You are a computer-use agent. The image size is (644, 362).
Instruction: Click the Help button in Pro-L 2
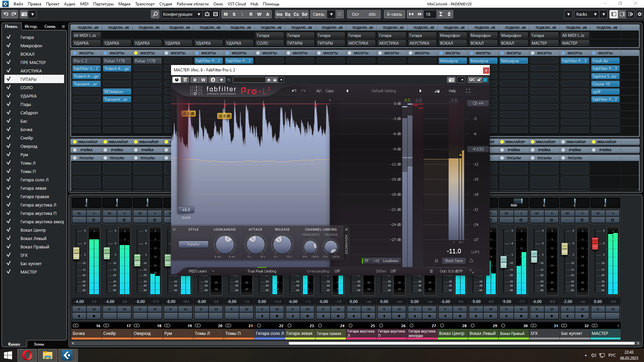[452, 91]
